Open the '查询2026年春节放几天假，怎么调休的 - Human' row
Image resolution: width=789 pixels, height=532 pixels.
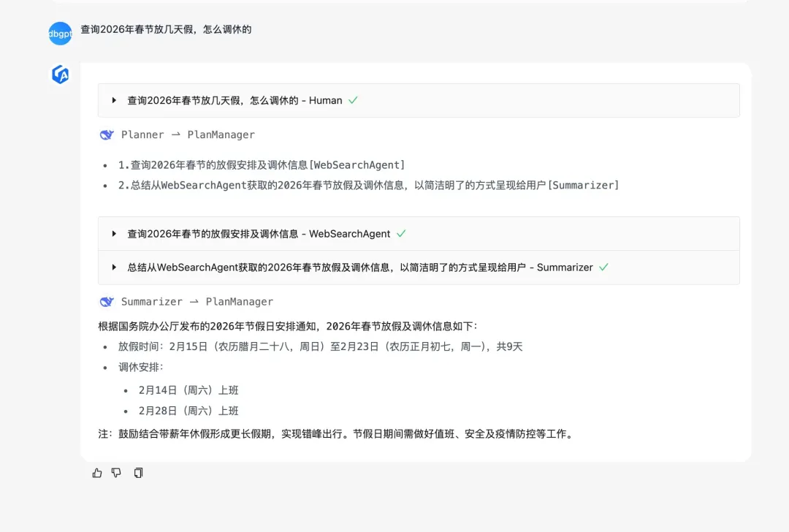[419, 100]
